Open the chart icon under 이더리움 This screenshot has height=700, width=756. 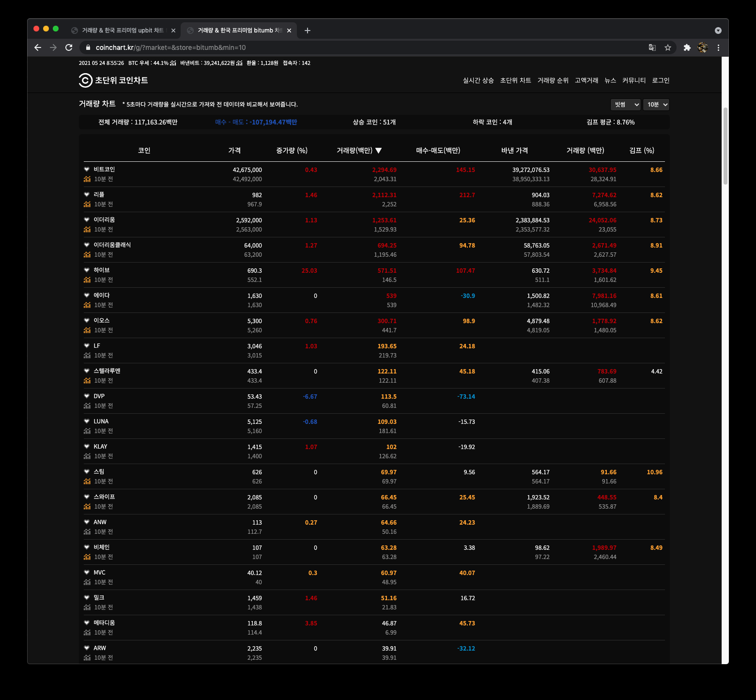tap(87, 230)
